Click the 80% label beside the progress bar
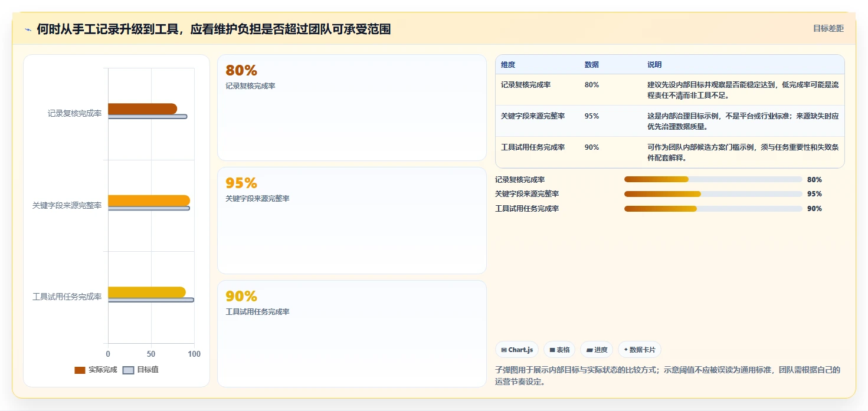Viewport: 868px width, 411px height. click(814, 180)
